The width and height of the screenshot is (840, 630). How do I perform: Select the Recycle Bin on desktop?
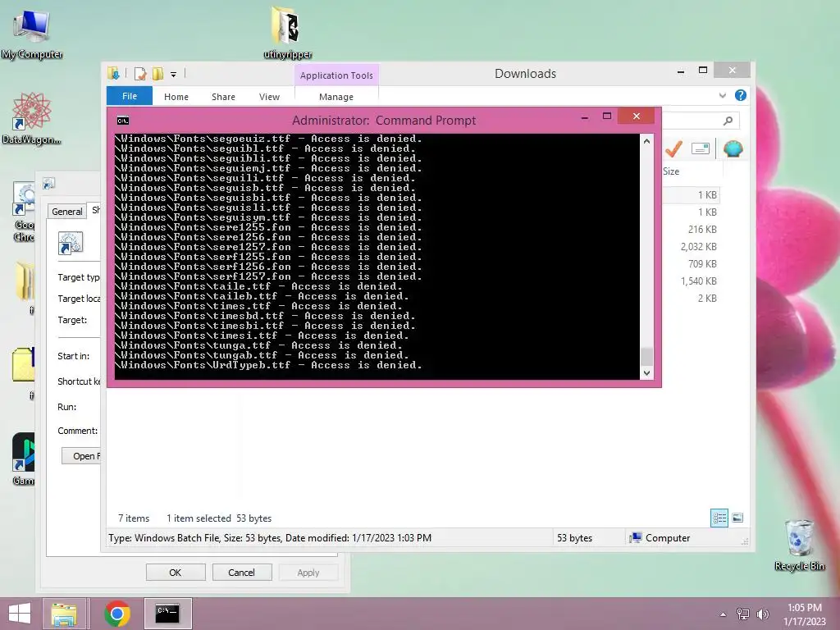click(x=799, y=545)
